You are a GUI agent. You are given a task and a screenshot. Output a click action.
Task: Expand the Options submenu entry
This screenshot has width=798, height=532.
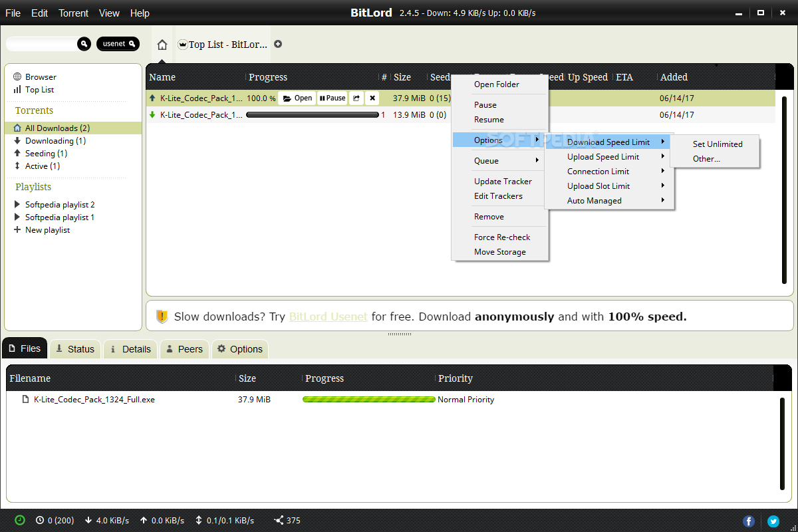(500, 140)
